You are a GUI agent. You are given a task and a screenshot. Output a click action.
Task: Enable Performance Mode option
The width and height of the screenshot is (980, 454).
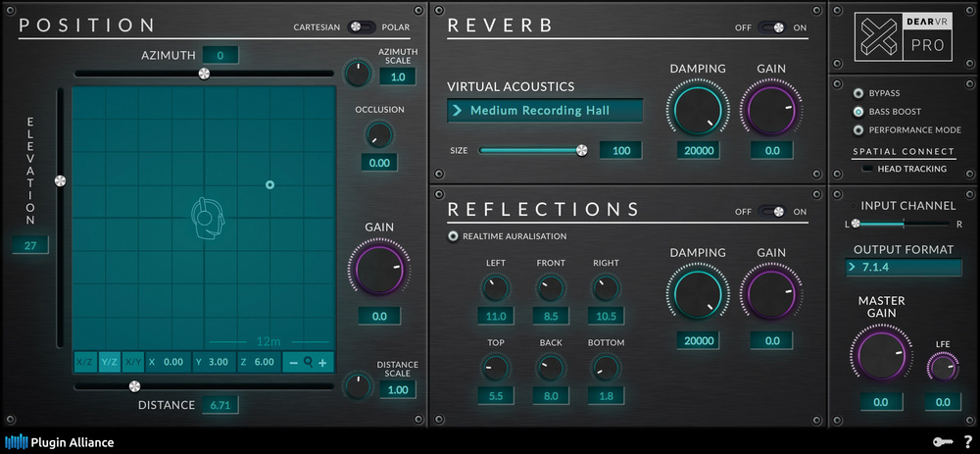pyautogui.click(x=858, y=129)
